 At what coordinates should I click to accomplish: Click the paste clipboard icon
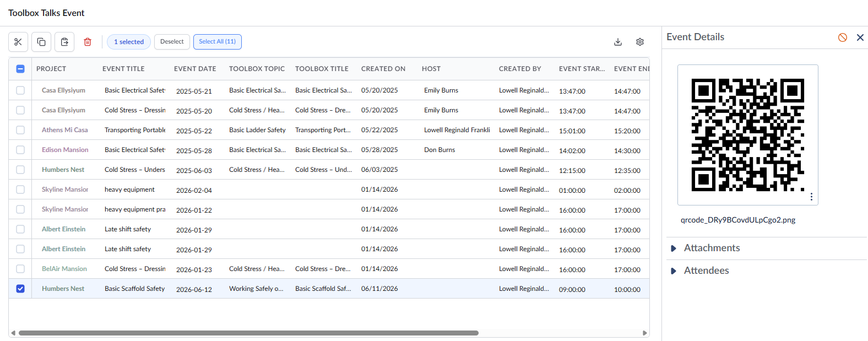tap(64, 42)
